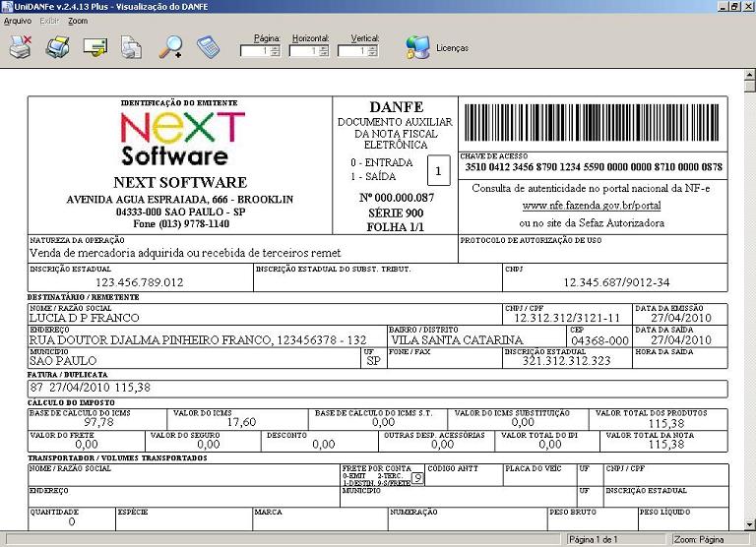Click the emitter city line 04333-000 SAO PAULO - SP

(180, 213)
